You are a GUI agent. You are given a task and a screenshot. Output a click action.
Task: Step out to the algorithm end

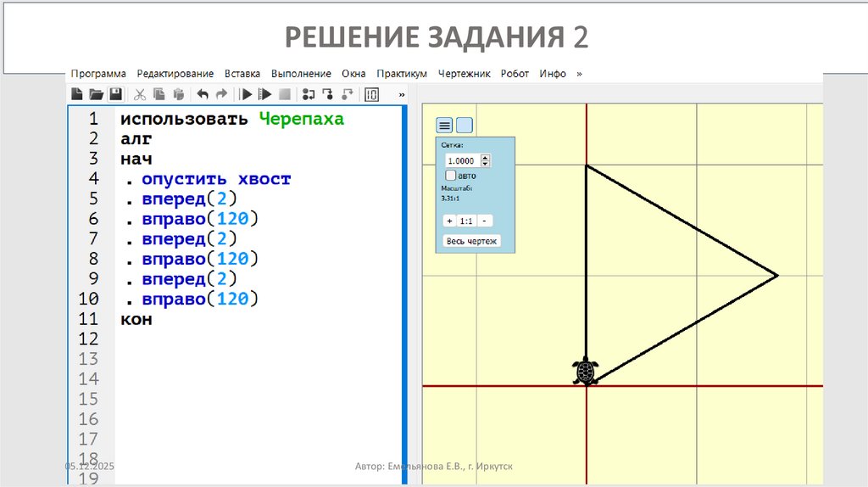(x=347, y=94)
